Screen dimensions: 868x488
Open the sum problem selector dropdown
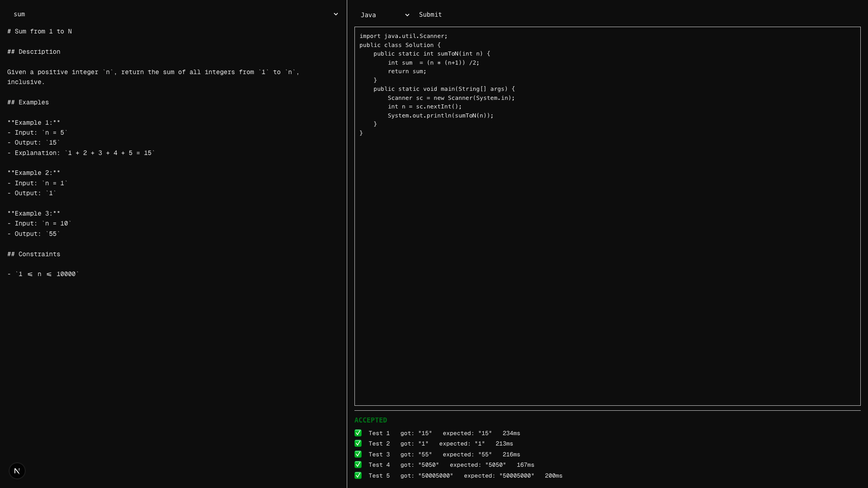point(174,14)
